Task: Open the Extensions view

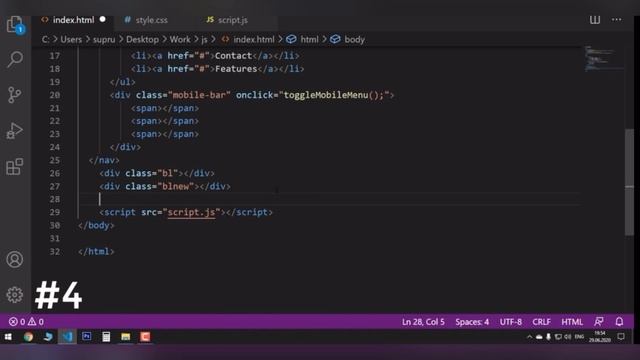Action: point(15,167)
